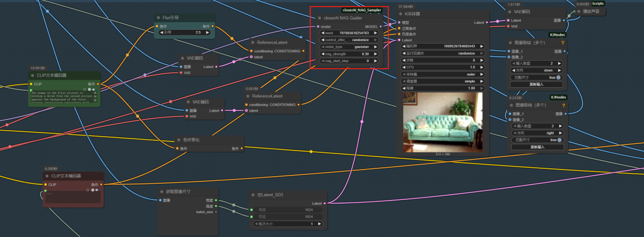Click the closerAI_NAG_Sampler badge label
Viewport: 644px width, 237px height.
click(x=362, y=10)
